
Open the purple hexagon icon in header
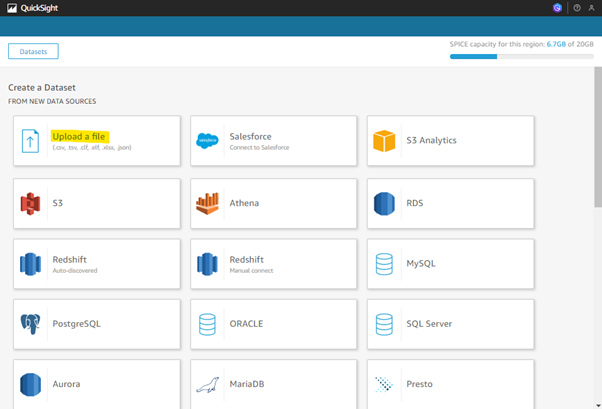557,8
